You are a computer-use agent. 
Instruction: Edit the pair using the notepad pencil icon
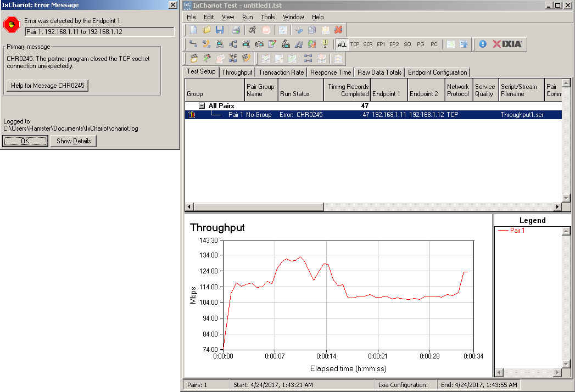[272, 44]
